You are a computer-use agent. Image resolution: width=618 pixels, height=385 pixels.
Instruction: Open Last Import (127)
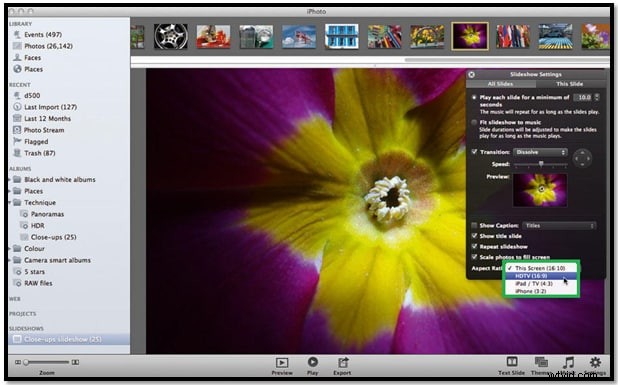tap(50, 107)
